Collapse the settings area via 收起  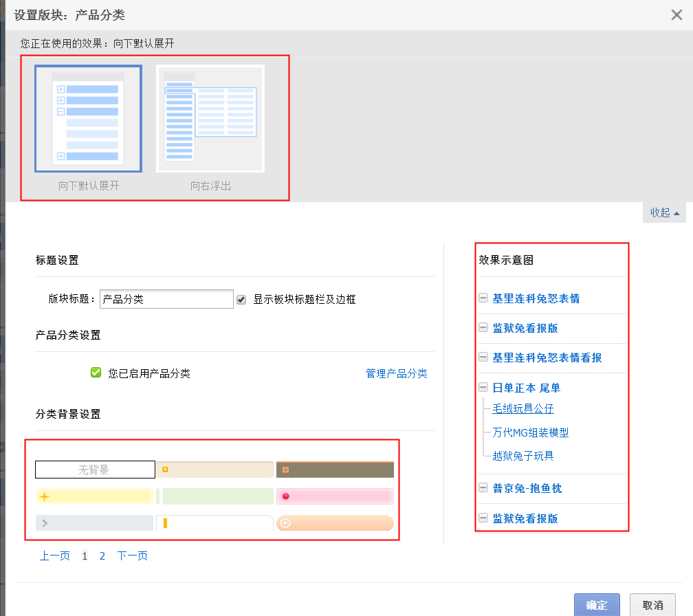[x=662, y=212]
